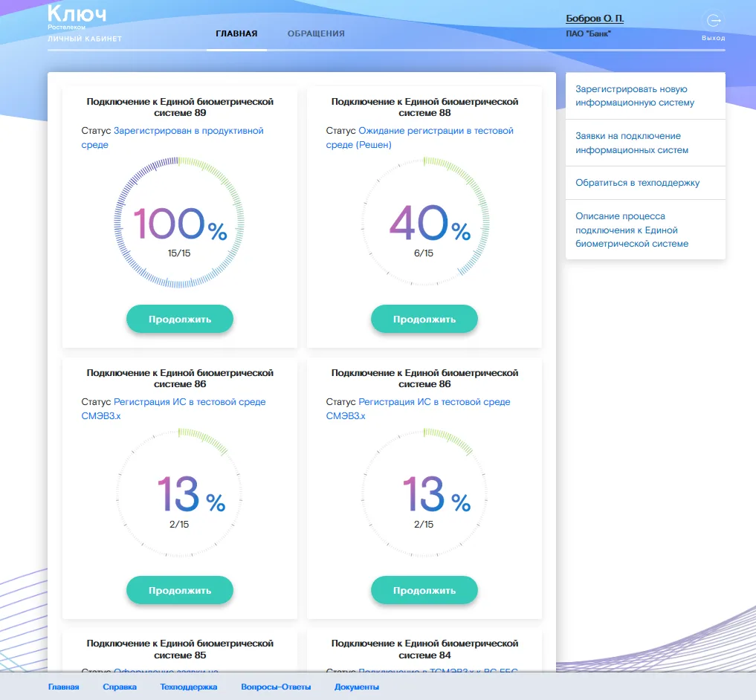Screen dimensions: 756x700
Task: Click the 6/15 step counter
Action: [x=424, y=253]
